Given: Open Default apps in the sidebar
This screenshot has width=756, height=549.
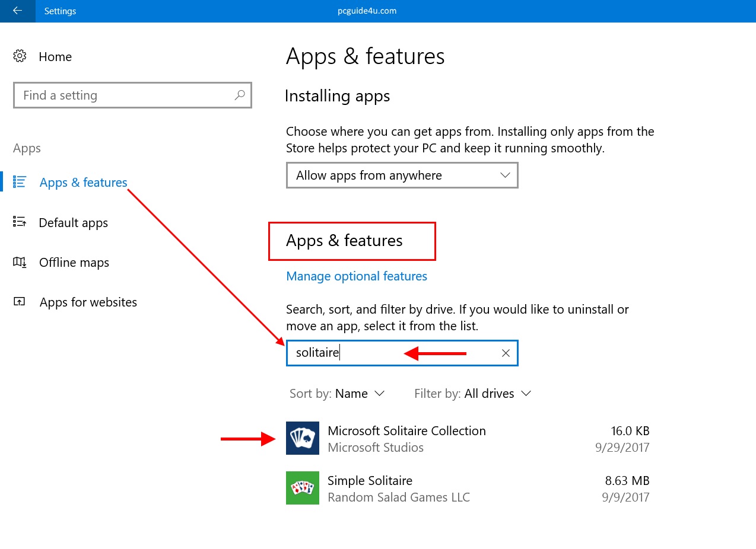Looking at the screenshot, I should click(x=73, y=223).
